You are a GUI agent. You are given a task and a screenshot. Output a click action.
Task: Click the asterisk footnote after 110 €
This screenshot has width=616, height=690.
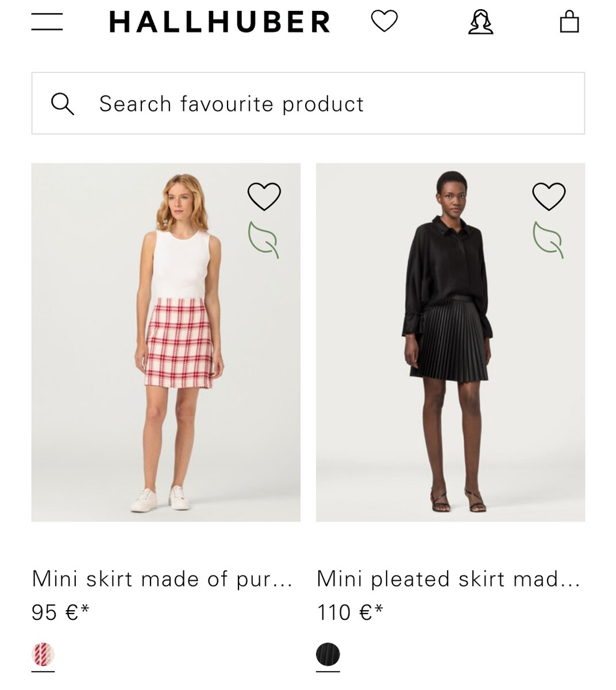379,608
